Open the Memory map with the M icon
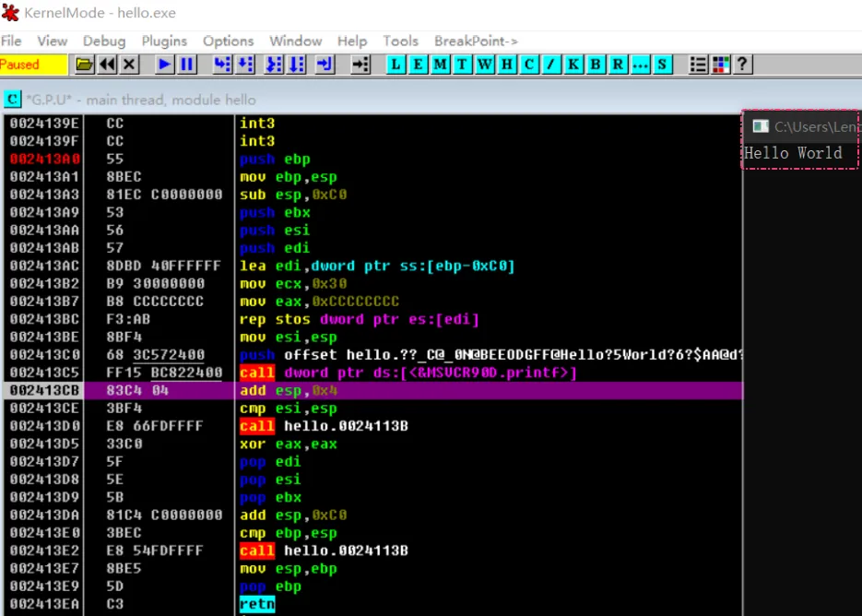The height and width of the screenshot is (616, 862). [x=440, y=65]
